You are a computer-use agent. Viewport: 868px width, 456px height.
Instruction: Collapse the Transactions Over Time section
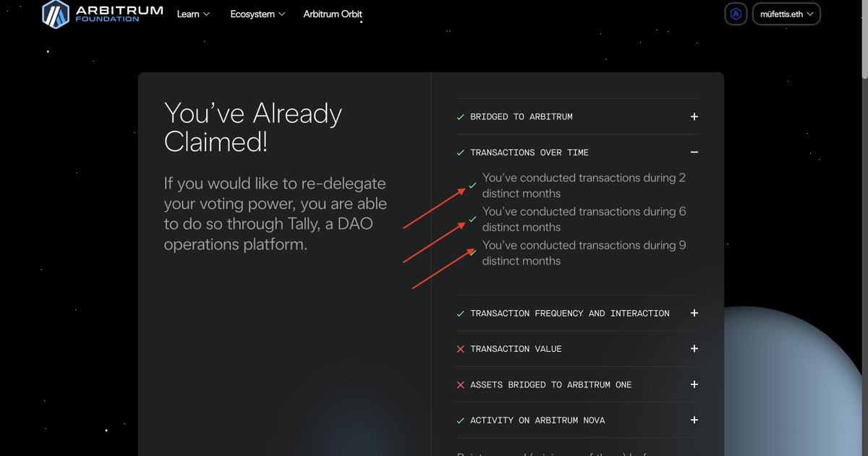click(694, 152)
